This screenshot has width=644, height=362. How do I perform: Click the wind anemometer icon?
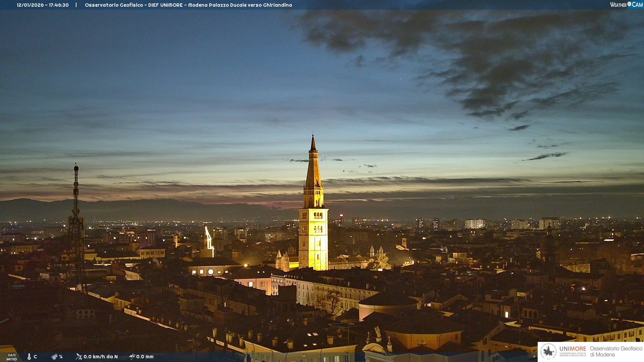coord(79,357)
